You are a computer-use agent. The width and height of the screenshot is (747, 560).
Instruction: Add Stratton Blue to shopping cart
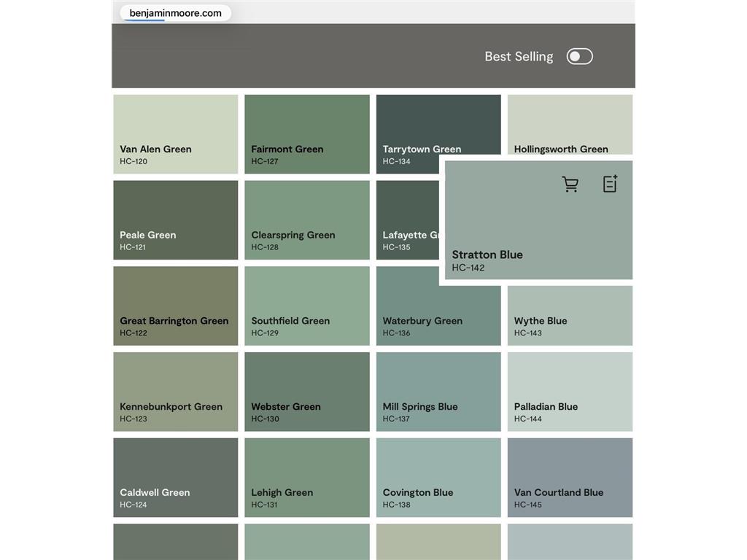(570, 184)
